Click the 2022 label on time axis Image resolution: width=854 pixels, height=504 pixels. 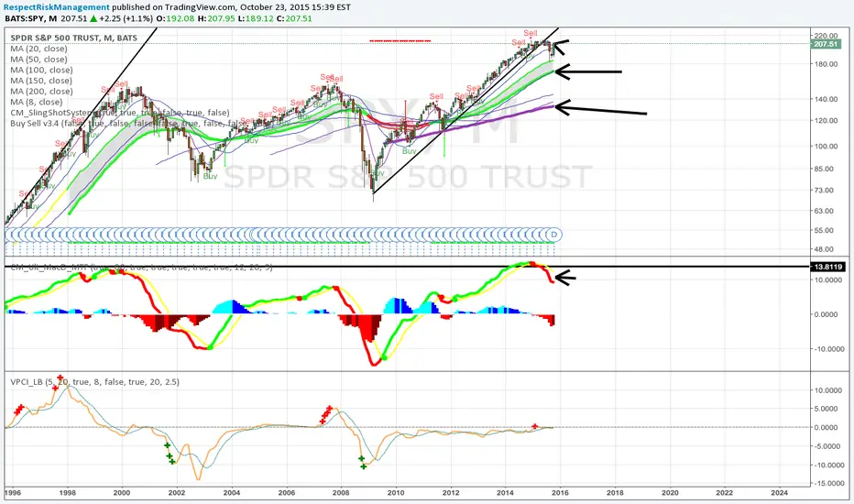point(725,493)
